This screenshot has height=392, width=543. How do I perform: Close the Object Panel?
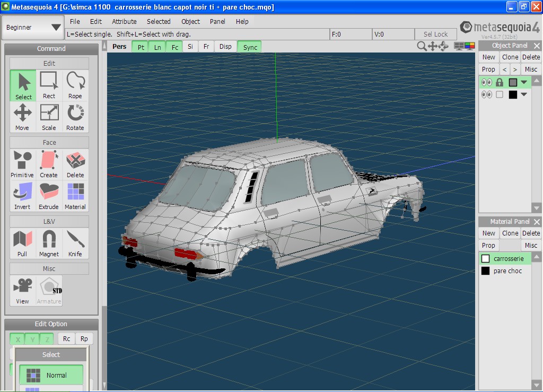click(537, 46)
